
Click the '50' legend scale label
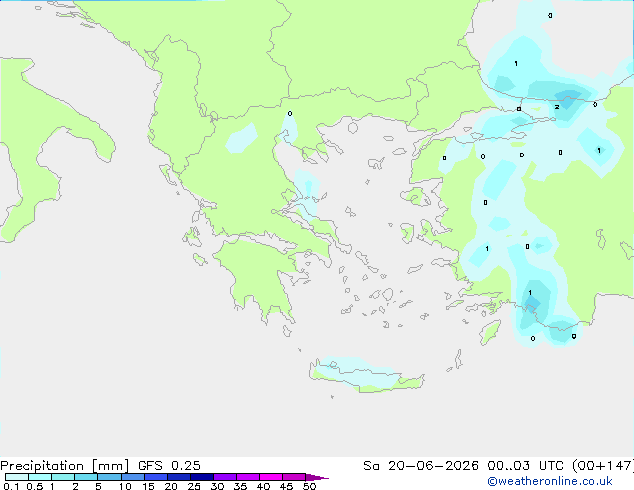tap(309, 486)
